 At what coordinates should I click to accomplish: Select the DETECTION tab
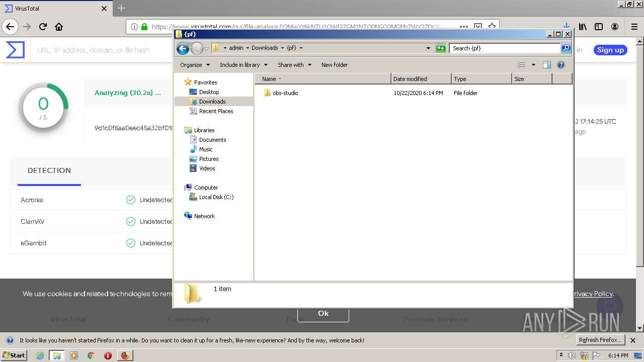point(49,170)
